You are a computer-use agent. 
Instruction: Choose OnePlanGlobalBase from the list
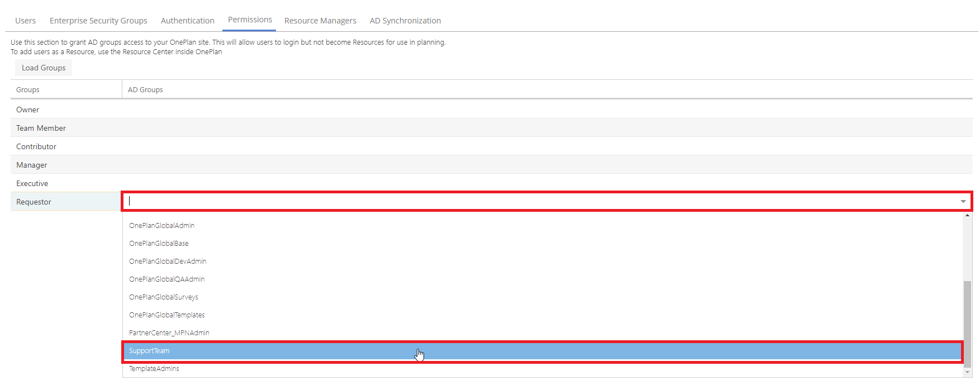tap(543, 244)
